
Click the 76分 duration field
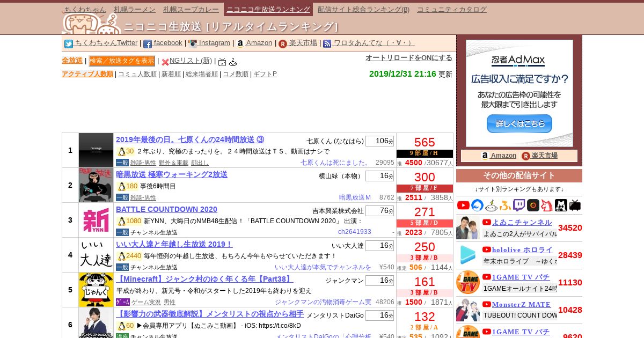tap(379, 211)
